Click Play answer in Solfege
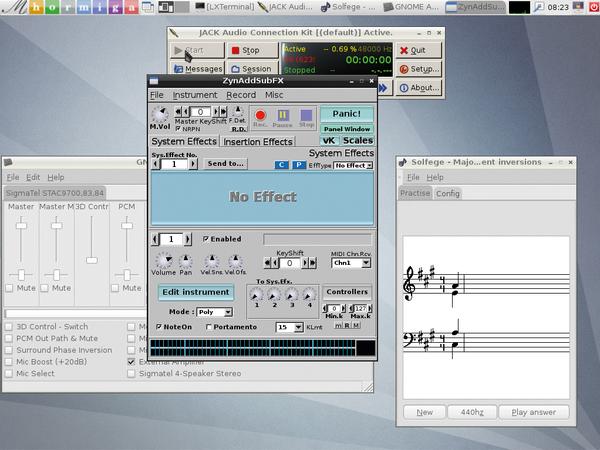 [x=534, y=412]
